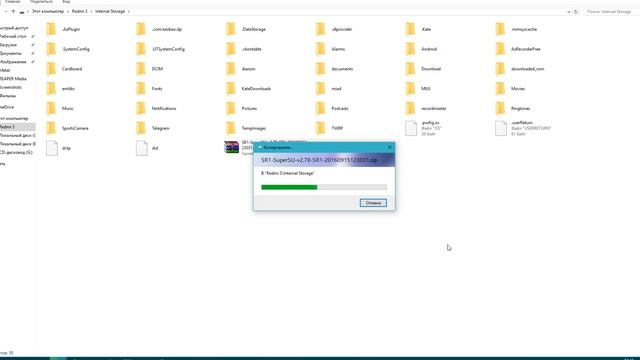Select OneDrive in the sidebar
Image resolution: width=640 pixels, height=360 pixels.
click(x=7, y=107)
